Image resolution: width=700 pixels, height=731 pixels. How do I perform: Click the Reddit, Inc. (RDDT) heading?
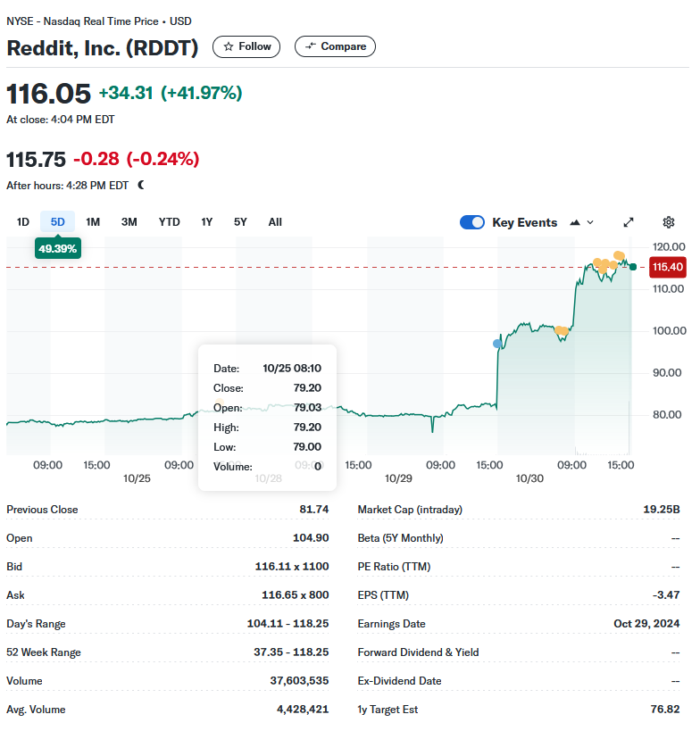click(x=103, y=48)
